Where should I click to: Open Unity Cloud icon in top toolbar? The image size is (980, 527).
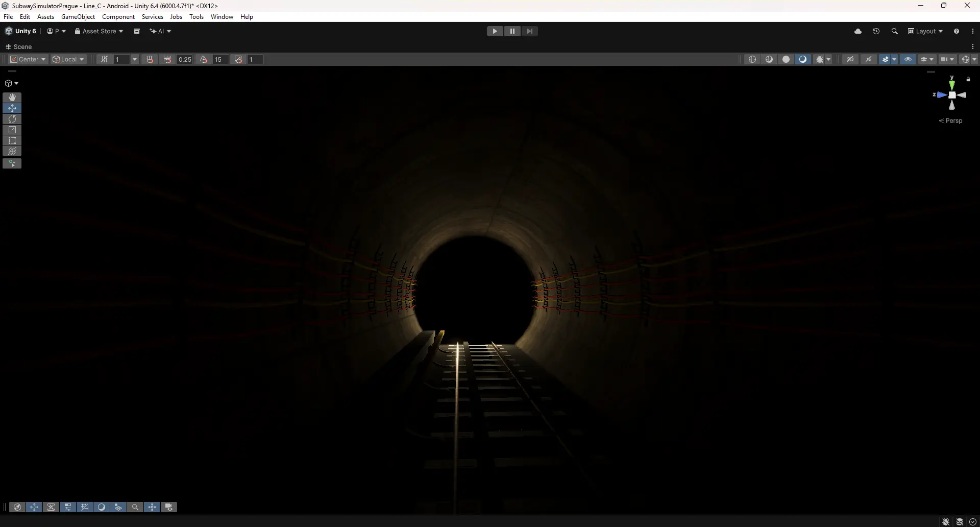point(858,31)
